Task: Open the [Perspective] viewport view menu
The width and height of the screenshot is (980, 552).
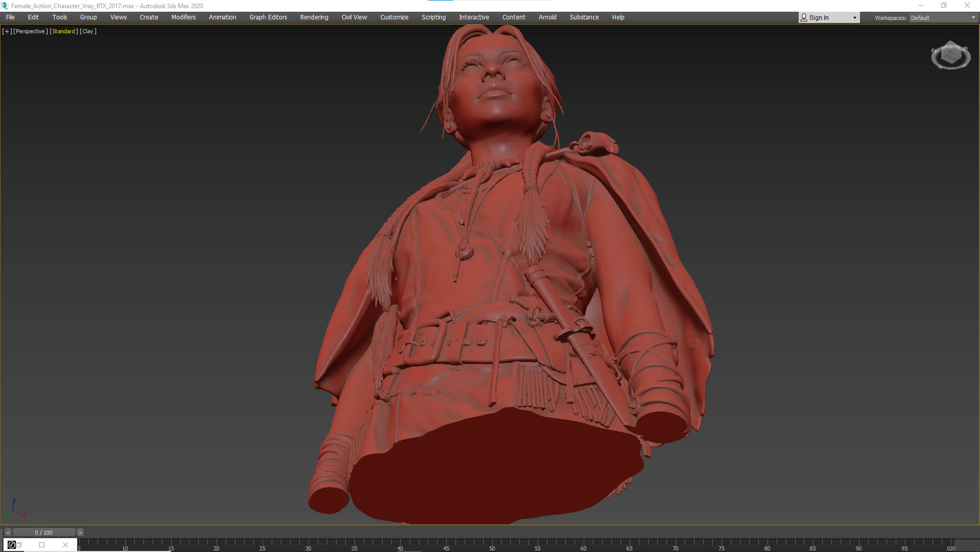Action: click(x=30, y=31)
